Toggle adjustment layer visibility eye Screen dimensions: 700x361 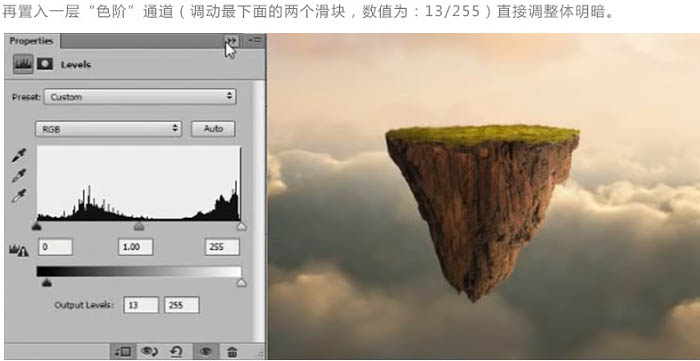[206, 351]
